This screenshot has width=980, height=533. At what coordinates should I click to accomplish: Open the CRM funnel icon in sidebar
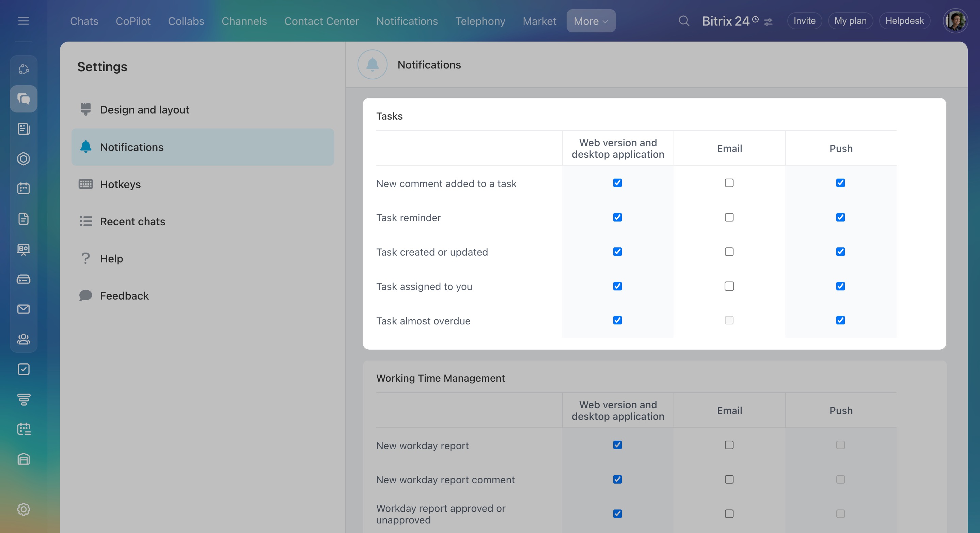(23, 399)
